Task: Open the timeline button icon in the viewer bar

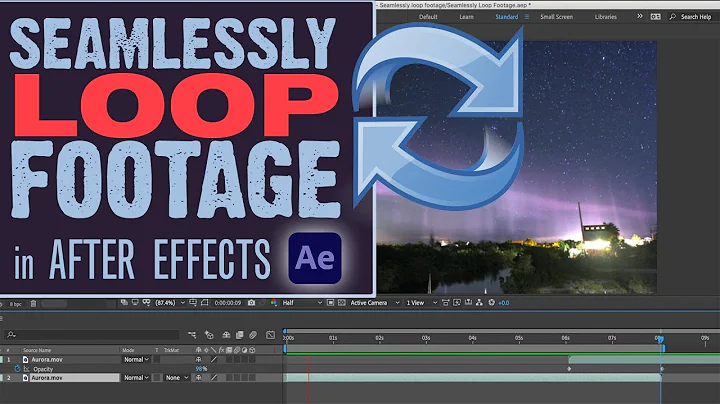Action: [x=468, y=303]
